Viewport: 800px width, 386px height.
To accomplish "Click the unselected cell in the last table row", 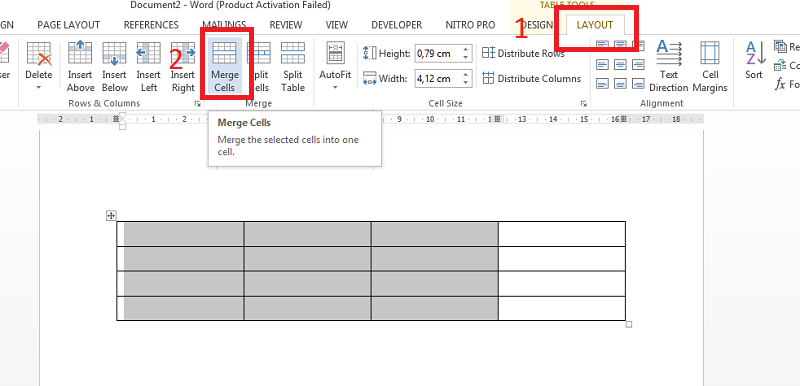I will point(562,308).
